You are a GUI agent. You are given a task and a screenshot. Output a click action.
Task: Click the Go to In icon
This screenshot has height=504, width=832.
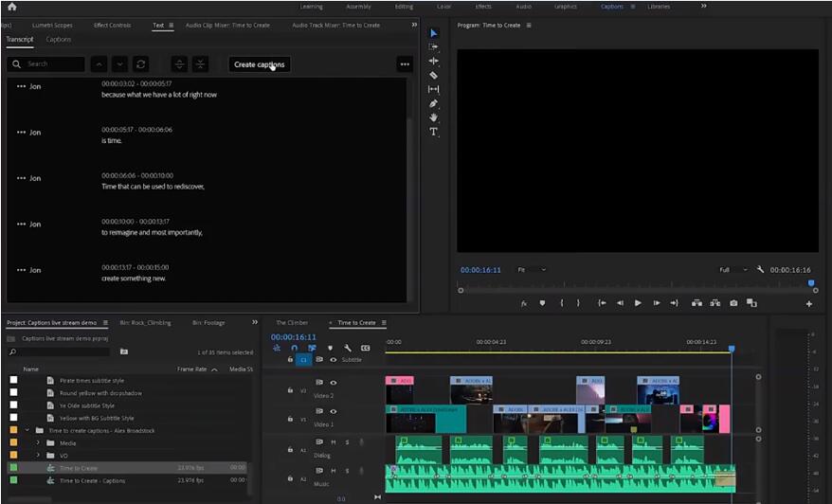pos(602,303)
